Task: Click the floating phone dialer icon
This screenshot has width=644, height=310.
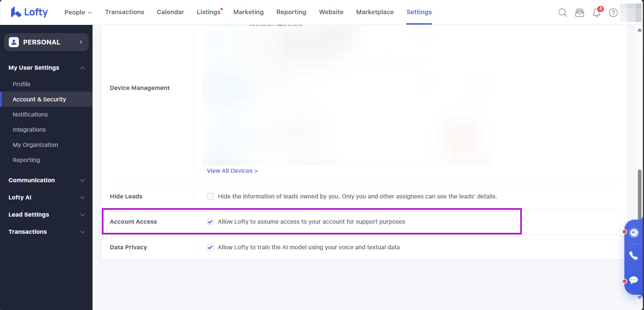Action: 634,256
